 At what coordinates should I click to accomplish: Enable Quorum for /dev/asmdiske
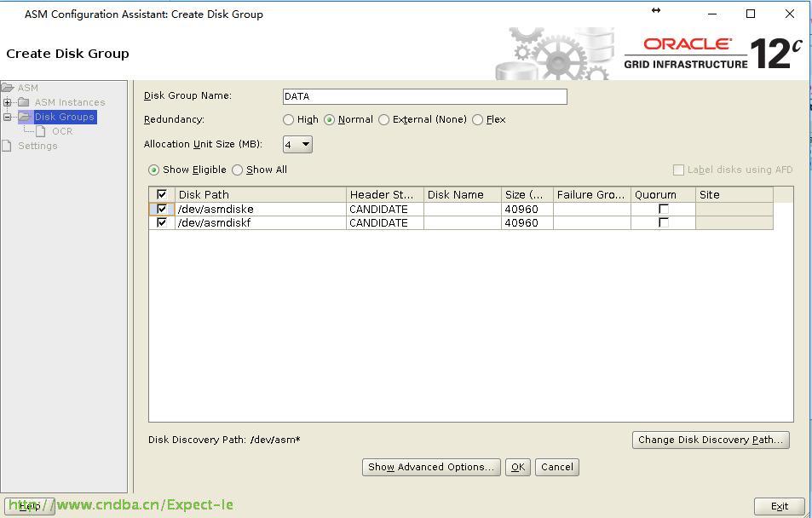tap(664, 209)
